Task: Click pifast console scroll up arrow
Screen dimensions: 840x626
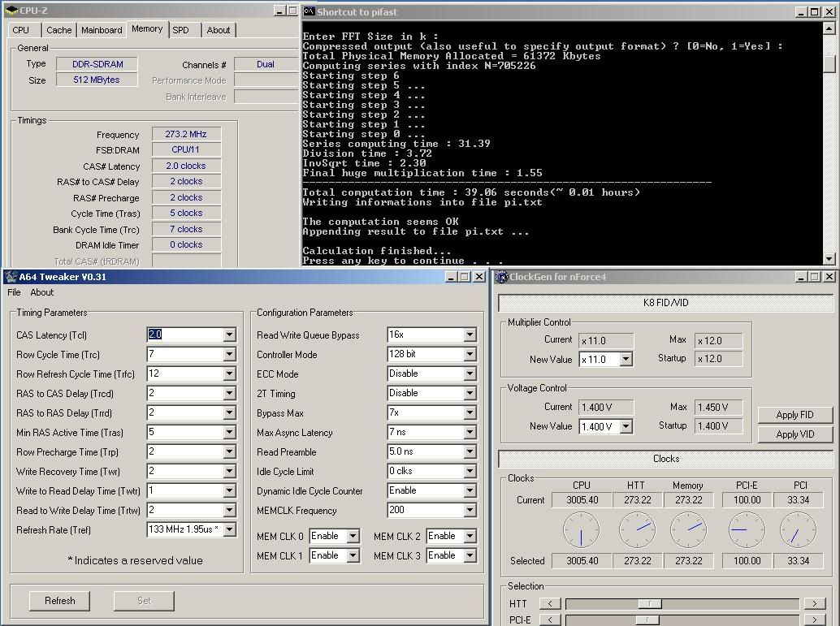Action: click(829, 28)
